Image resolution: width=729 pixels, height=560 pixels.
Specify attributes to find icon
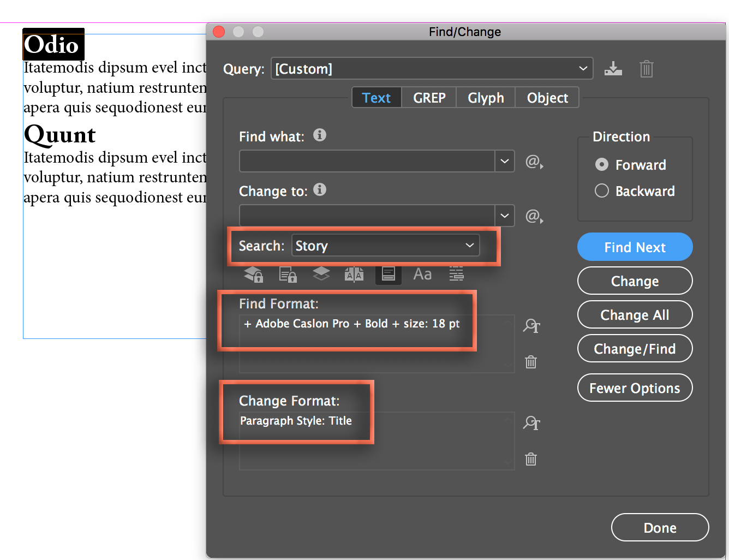[x=531, y=326]
